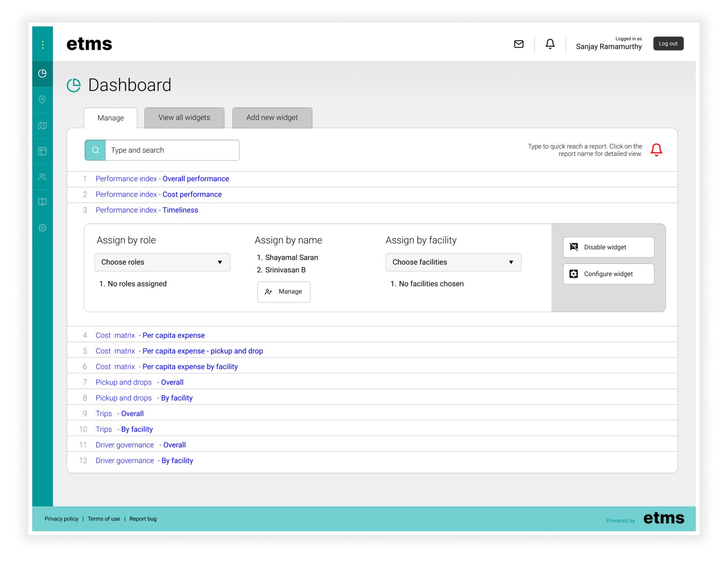Viewport: 728px width, 563px height.
Task: Click the three-dot menu in the sidebar
Action: tap(42, 45)
